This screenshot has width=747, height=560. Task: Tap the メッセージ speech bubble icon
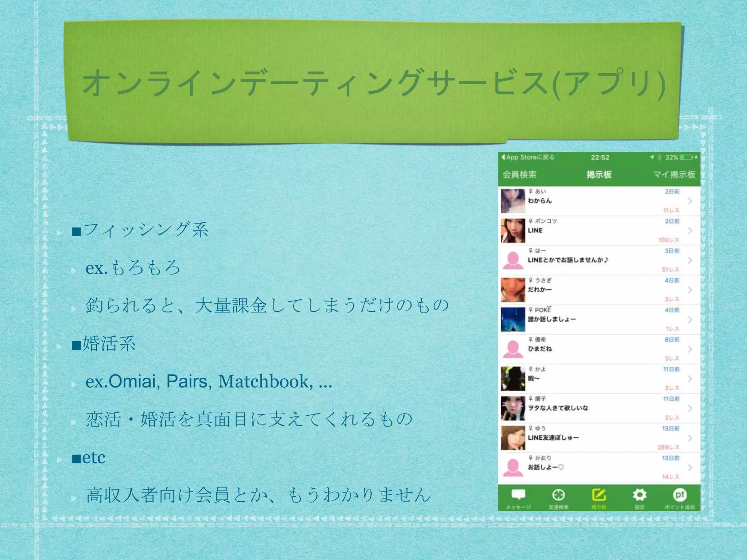coord(518,495)
